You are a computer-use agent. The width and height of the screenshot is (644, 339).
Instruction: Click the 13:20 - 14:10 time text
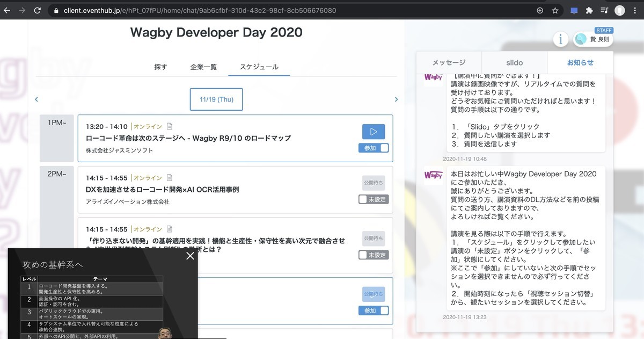107,127
